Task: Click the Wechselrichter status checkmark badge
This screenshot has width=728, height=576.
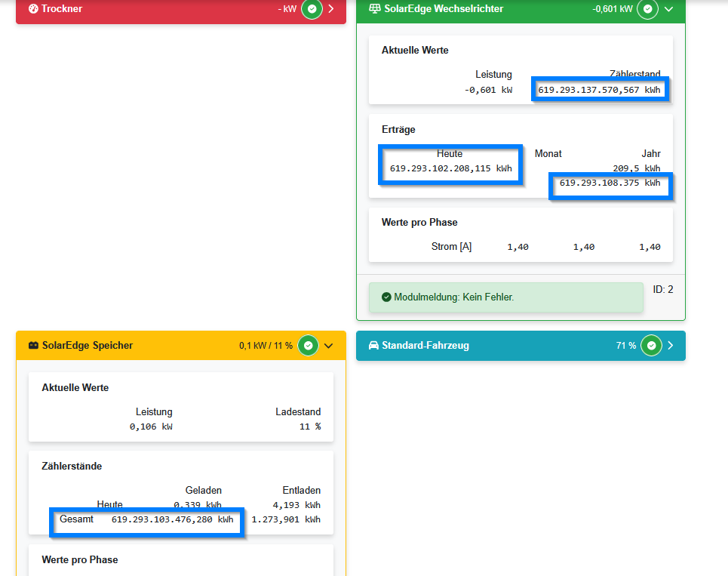Action: coord(647,9)
